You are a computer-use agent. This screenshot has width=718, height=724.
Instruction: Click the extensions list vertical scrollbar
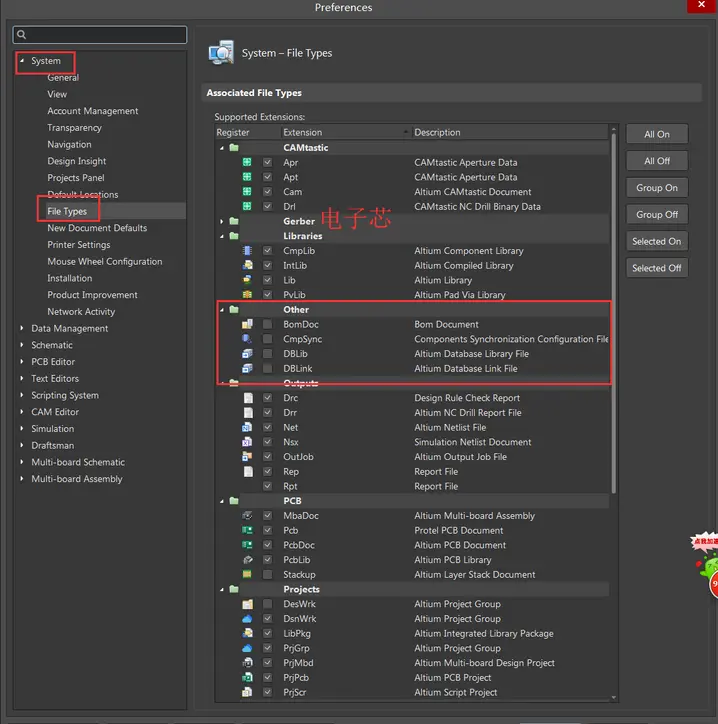[614, 314]
